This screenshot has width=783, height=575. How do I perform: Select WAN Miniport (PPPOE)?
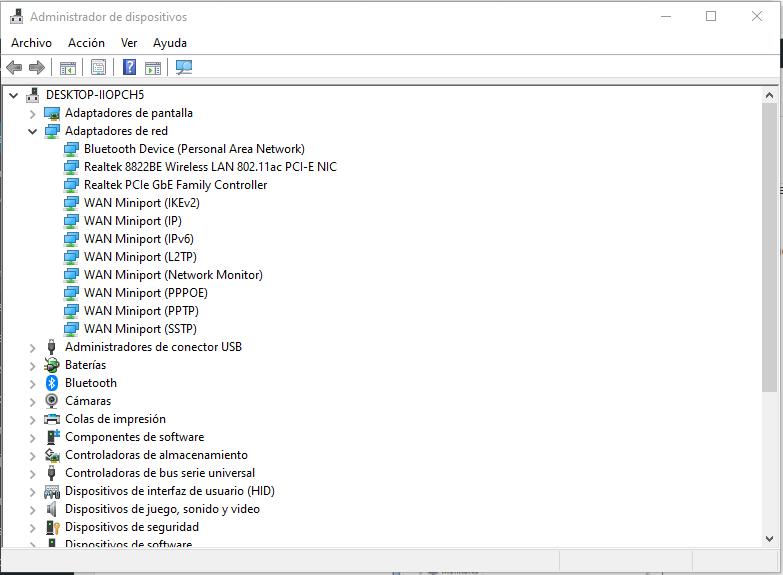[x=146, y=293]
